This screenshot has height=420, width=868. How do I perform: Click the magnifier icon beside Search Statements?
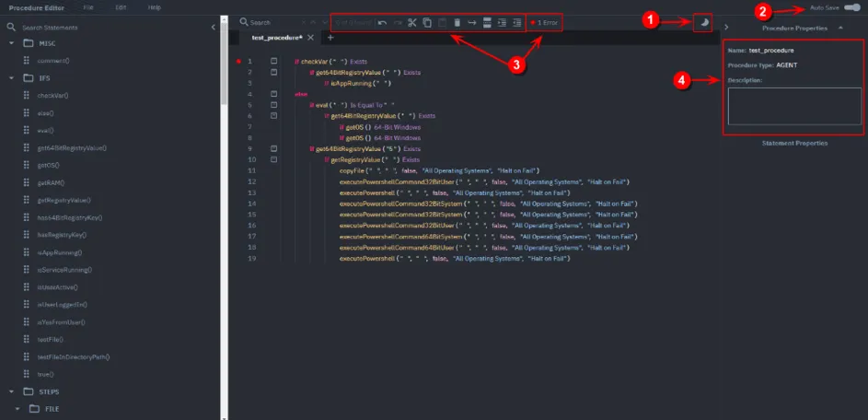[11, 28]
